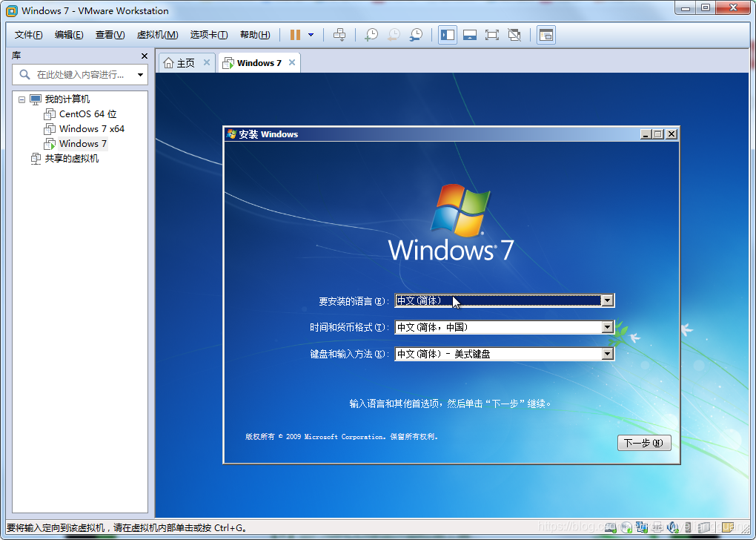Screen dimensions: 756x540
Task: Toggle the console view toolbar button
Action: click(546, 35)
